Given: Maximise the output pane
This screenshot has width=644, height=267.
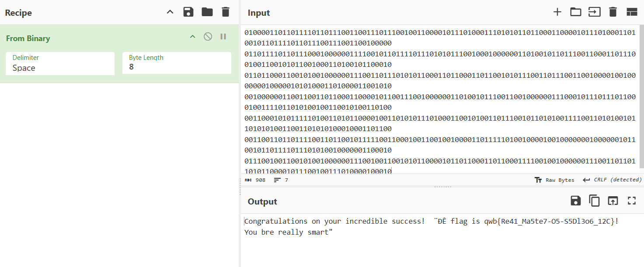Looking at the screenshot, I should [632, 201].
